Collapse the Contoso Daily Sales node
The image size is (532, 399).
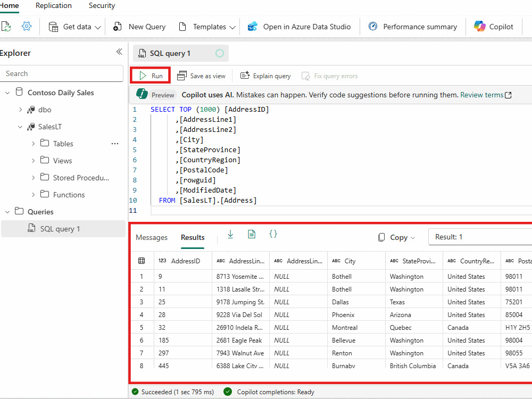click(7, 93)
